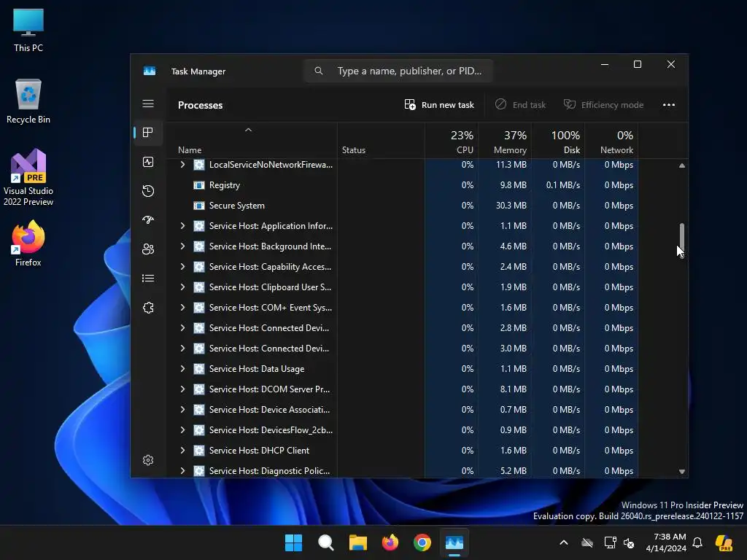Expand Service Host: DevicesFlow row
This screenshot has height=560, width=747.
tap(182, 430)
